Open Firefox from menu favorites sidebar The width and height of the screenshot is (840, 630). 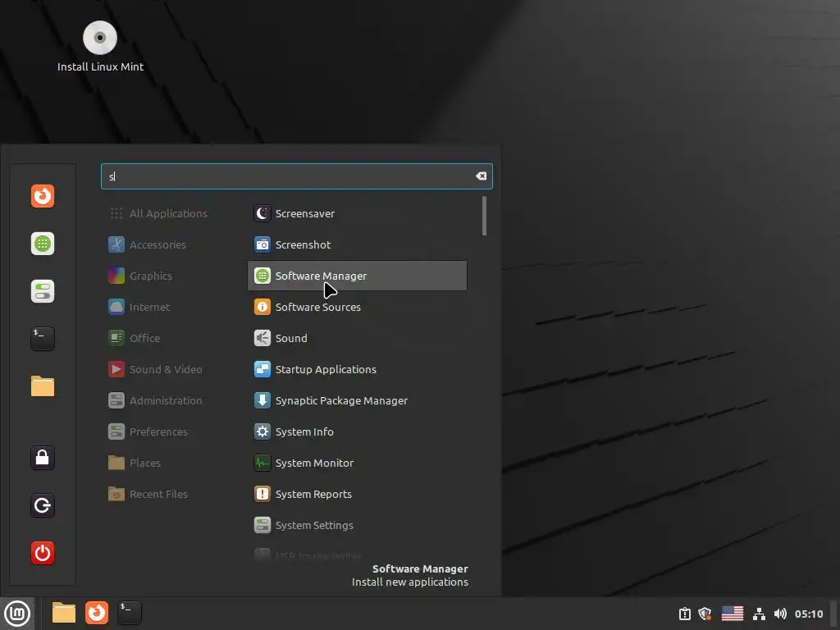[x=43, y=196]
